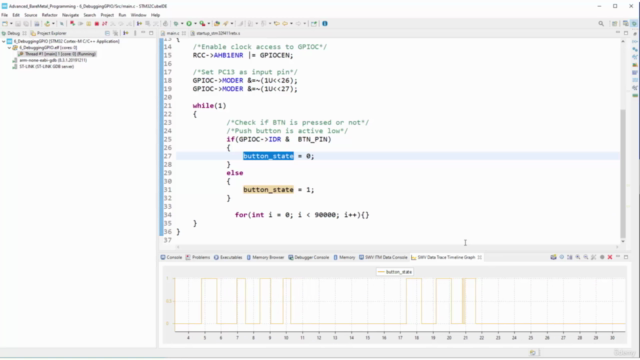Click the Last Edit Location arrow icon
This screenshot has height=360, width=640.
click(x=277, y=24)
